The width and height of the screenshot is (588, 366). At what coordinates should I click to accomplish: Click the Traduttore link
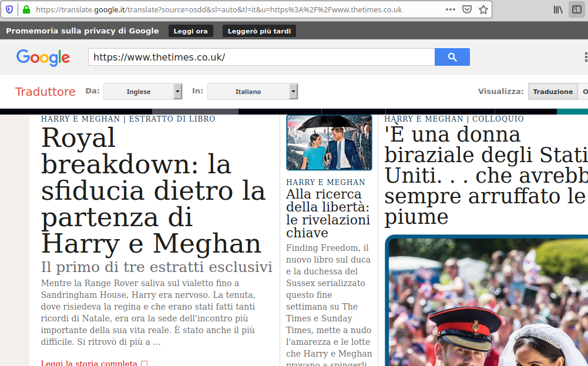point(45,92)
